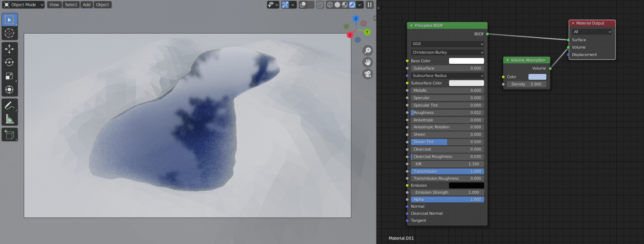The width and height of the screenshot is (644, 244).
Task: Activate the Scale tool
Action: point(9,76)
